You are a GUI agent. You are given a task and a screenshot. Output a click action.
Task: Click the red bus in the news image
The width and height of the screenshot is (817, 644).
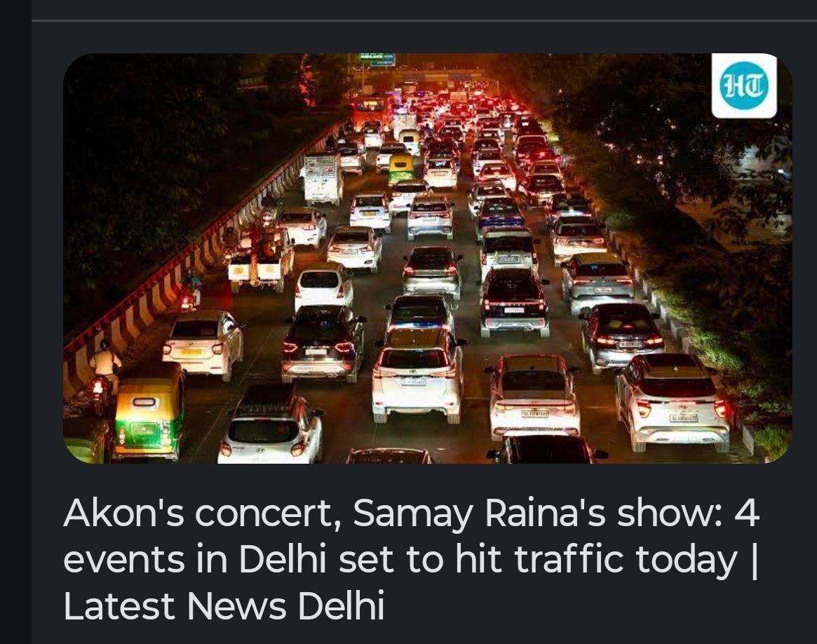tap(372, 112)
